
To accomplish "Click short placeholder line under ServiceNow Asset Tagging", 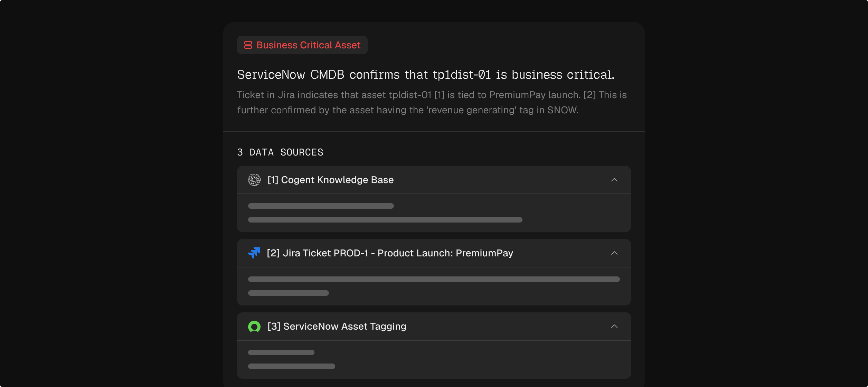I will tap(281, 352).
